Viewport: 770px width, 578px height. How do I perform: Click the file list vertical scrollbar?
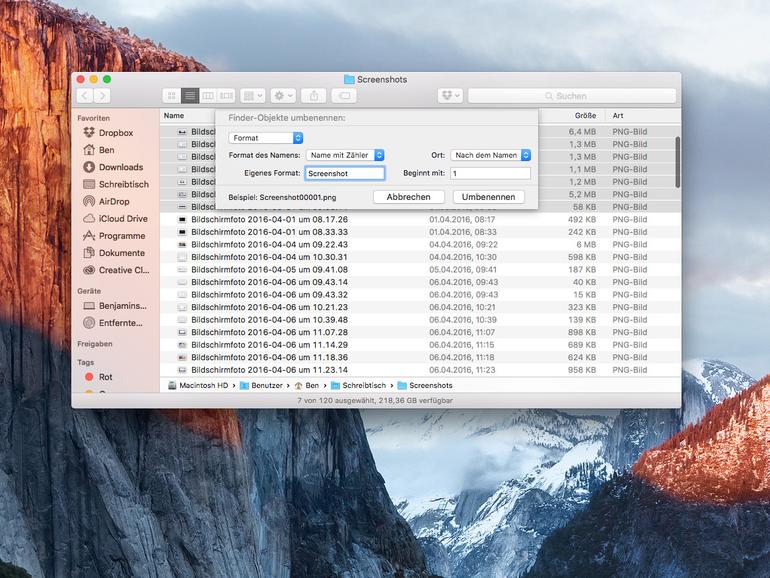click(x=677, y=160)
